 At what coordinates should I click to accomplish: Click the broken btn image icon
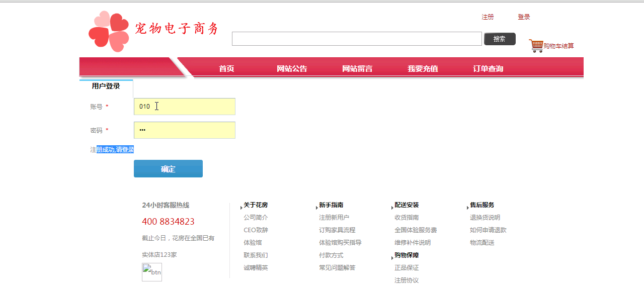(152, 272)
